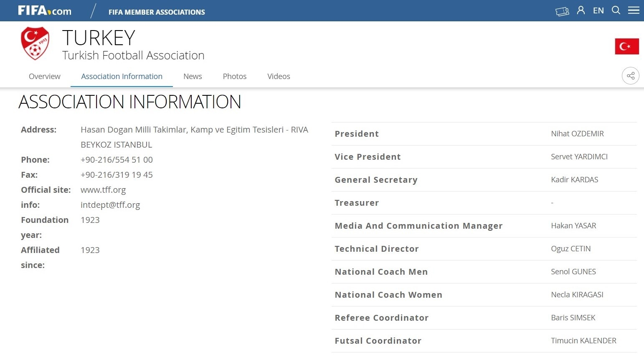Click the Futsal Coordinator row label
Image resolution: width=644 pixels, height=355 pixels.
click(x=378, y=341)
